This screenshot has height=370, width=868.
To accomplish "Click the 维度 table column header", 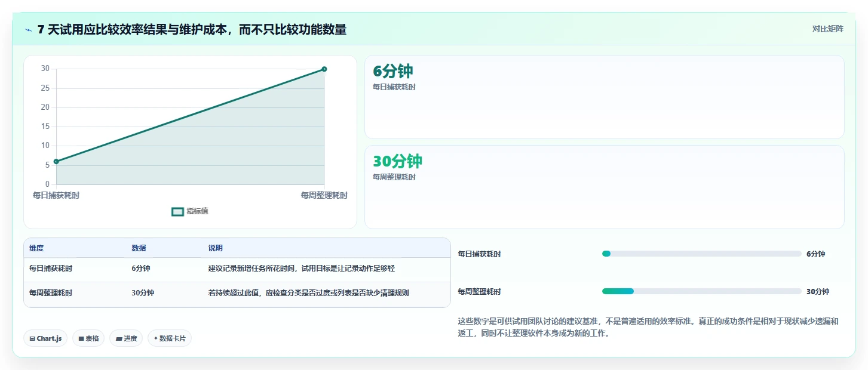I will click(x=36, y=248).
